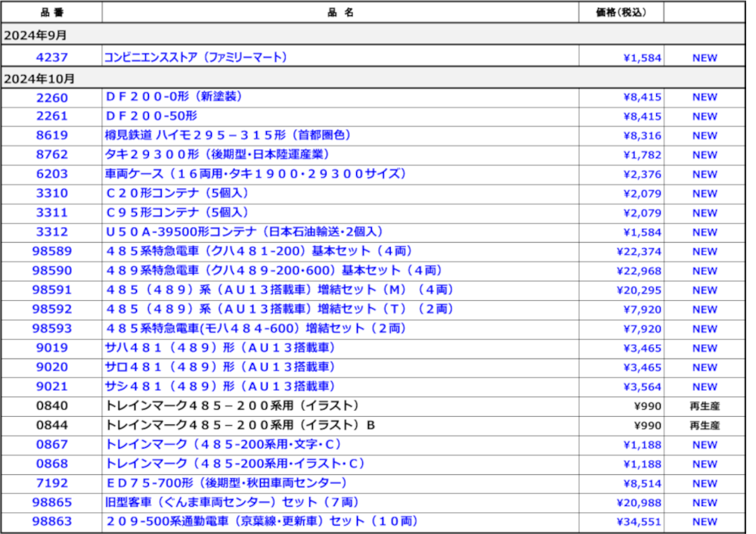Viewport: 756px width, 534px height.
Task: Select the 2024年10月 section heading
Action: 39,79
